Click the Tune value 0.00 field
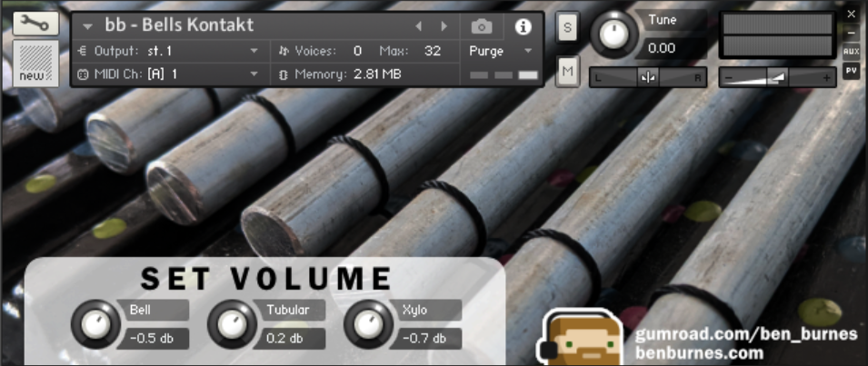The width and height of the screenshot is (868, 366). pyautogui.click(x=670, y=48)
